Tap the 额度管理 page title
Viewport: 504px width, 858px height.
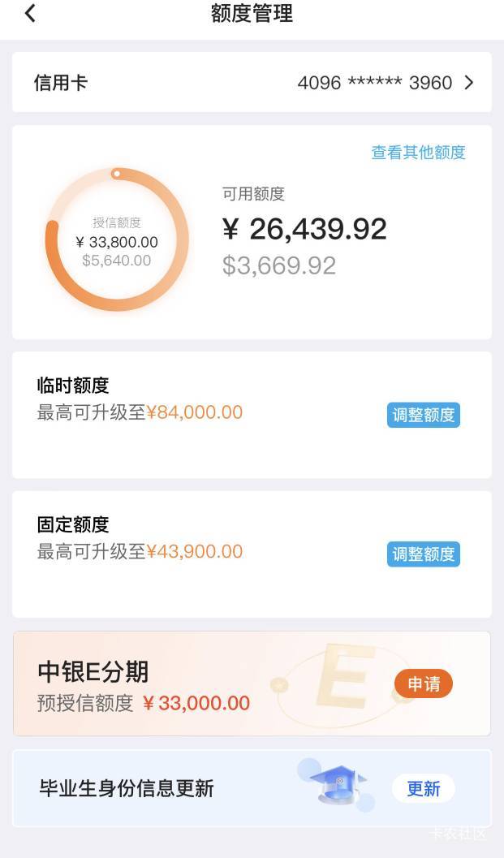(x=252, y=13)
